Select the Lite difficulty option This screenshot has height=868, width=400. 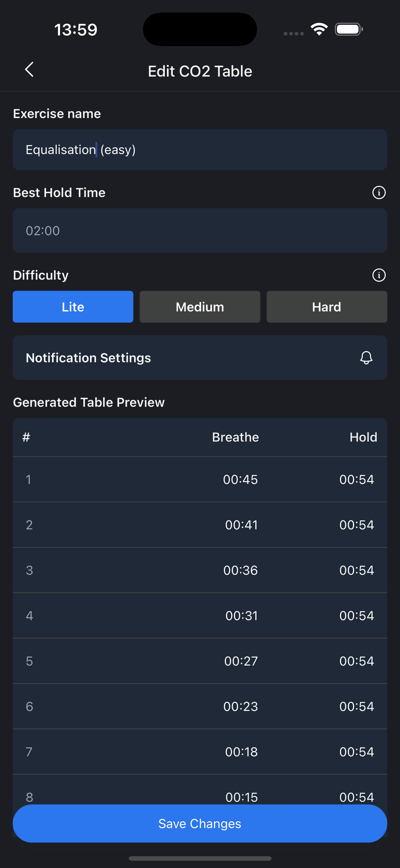click(73, 307)
